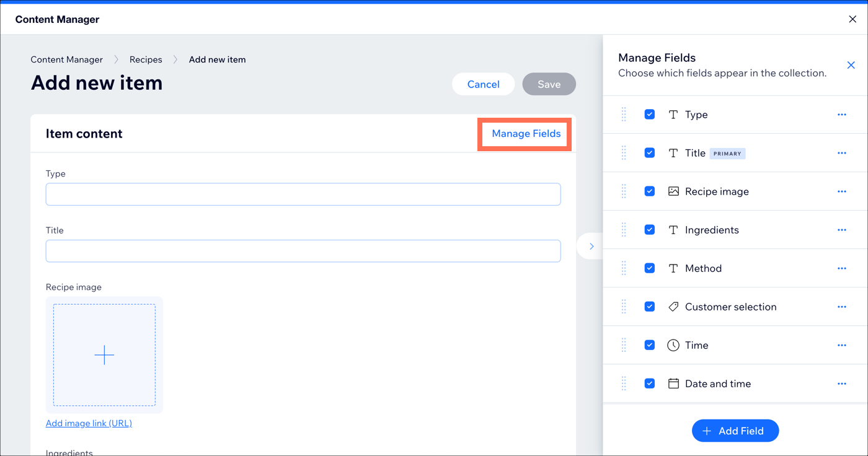Grab the drag handle of Time field
The width and height of the screenshot is (868, 456).
coord(624,345)
